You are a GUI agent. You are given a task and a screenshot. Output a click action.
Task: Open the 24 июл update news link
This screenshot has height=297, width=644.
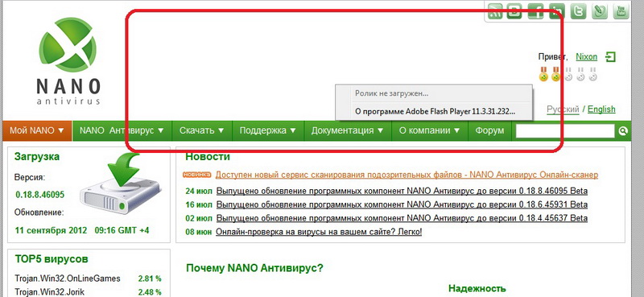coord(402,191)
